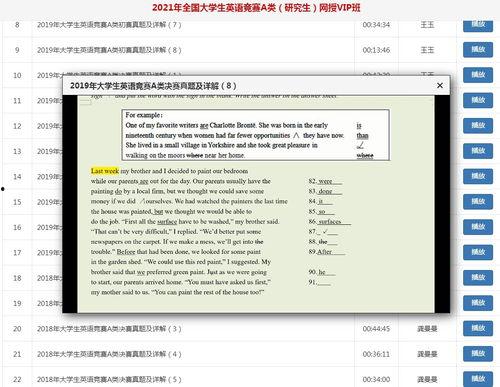Play row 12 lesson with 播放 button
This screenshot has height=387, width=500.
coord(478,126)
